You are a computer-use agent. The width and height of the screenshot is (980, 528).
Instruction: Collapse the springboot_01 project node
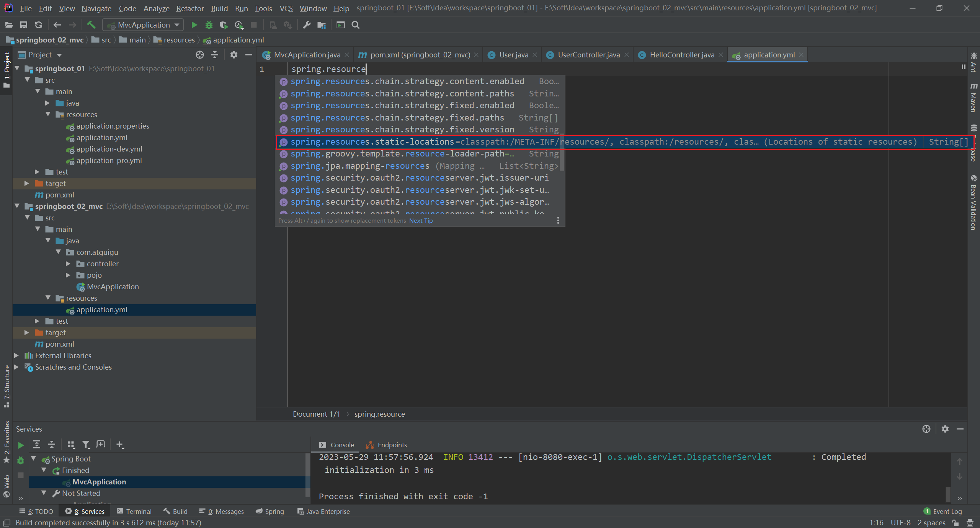tap(17, 68)
